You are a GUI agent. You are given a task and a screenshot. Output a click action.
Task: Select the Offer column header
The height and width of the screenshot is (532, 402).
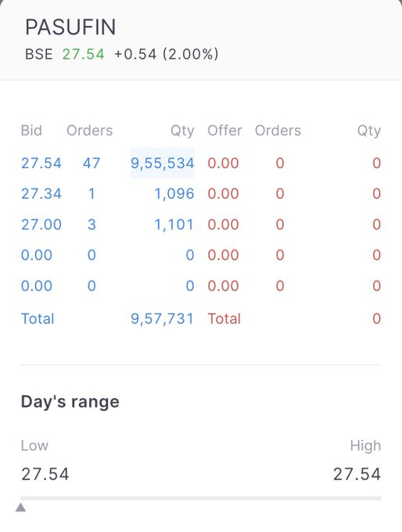pos(224,131)
